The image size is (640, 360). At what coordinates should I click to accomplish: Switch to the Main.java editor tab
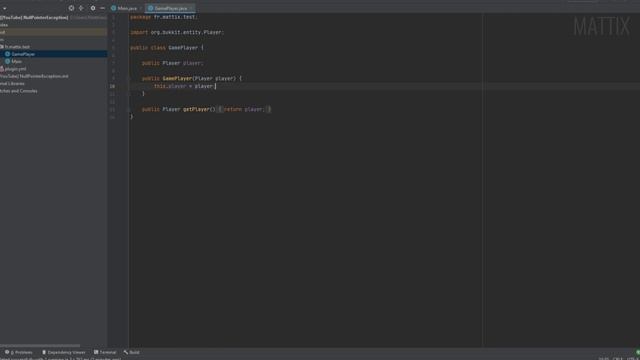[x=127, y=8]
